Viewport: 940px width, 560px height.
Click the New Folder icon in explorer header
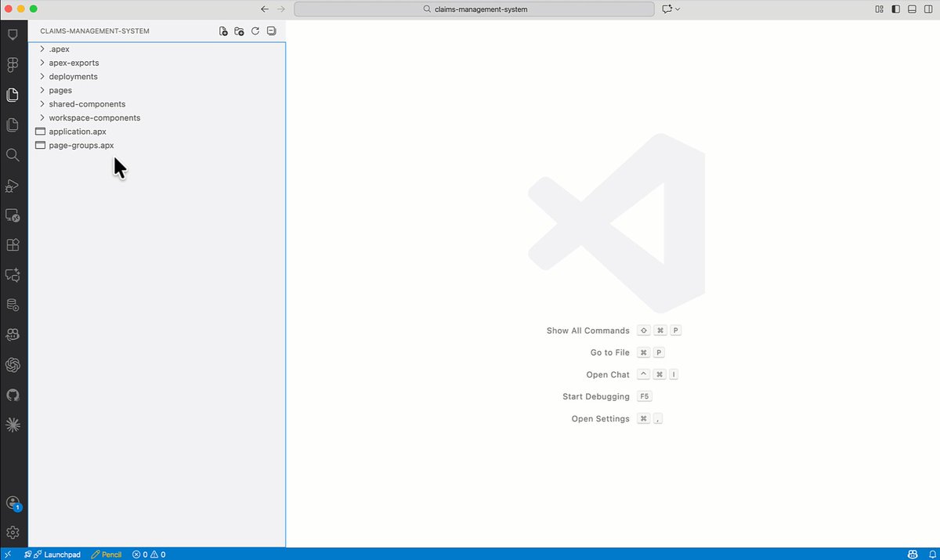pyautogui.click(x=239, y=31)
